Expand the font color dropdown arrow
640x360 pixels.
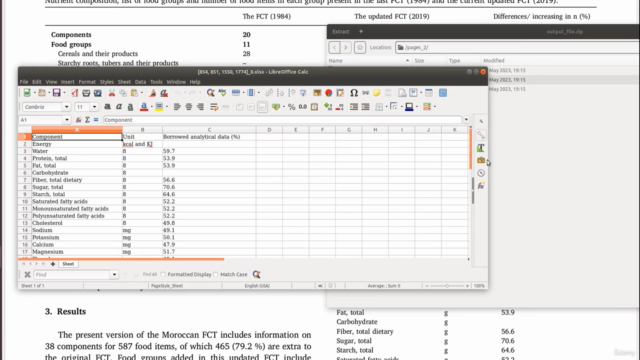[x=151, y=107]
